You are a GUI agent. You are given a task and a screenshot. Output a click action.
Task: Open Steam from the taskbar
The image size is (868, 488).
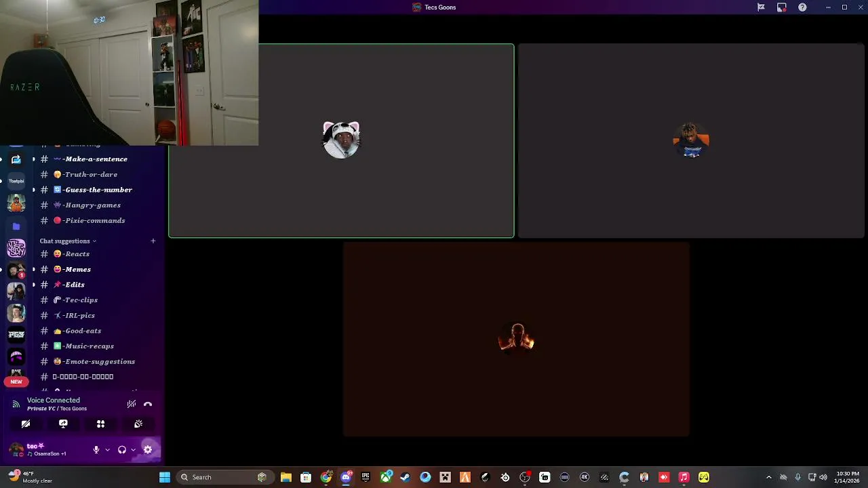point(406,477)
